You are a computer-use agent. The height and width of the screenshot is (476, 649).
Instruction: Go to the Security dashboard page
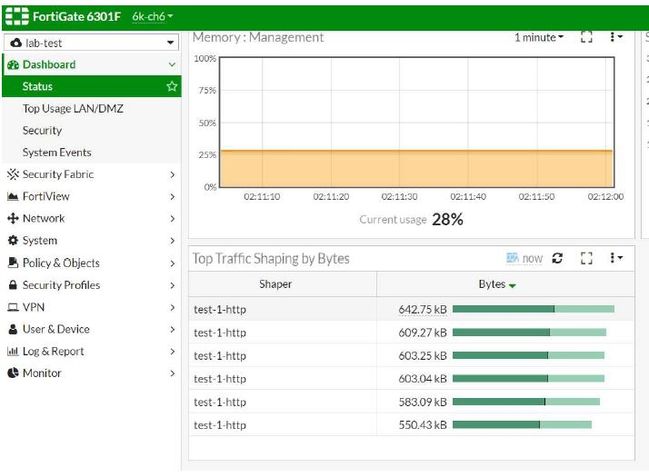[42, 130]
